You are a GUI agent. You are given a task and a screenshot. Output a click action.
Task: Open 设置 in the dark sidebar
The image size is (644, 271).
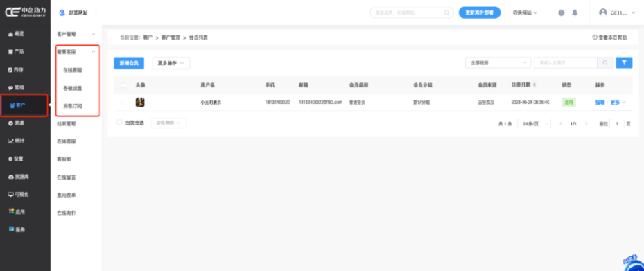(x=17, y=159)
